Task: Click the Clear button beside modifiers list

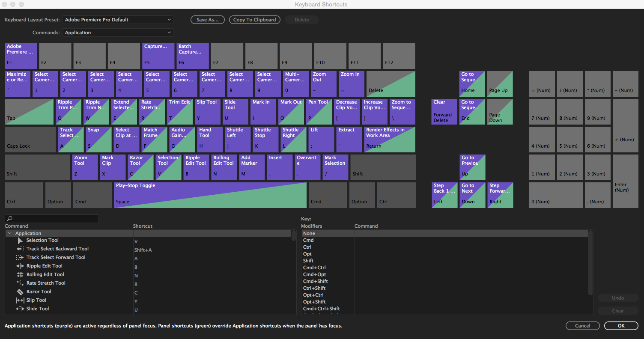Action: click(x=618, y=311)
